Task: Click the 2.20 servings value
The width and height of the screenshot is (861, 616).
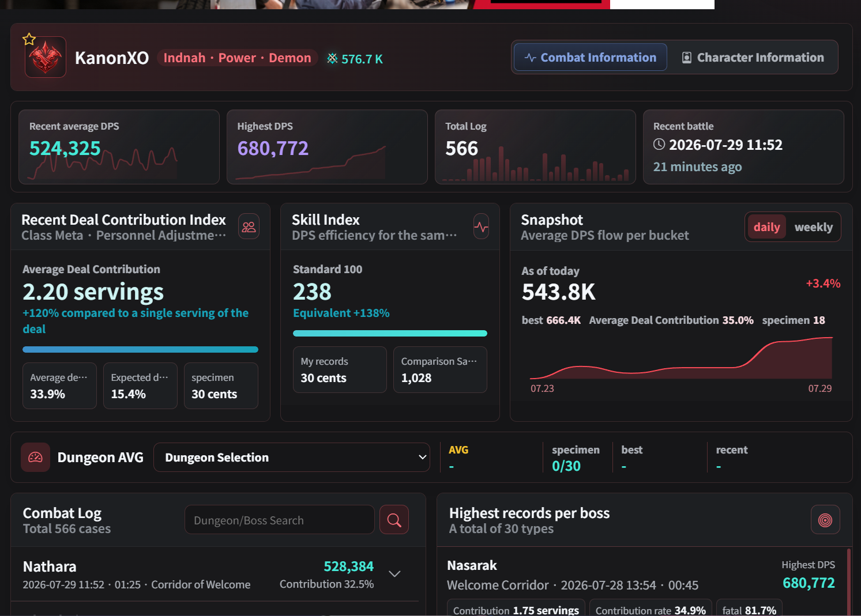Action: click(93, 292)
